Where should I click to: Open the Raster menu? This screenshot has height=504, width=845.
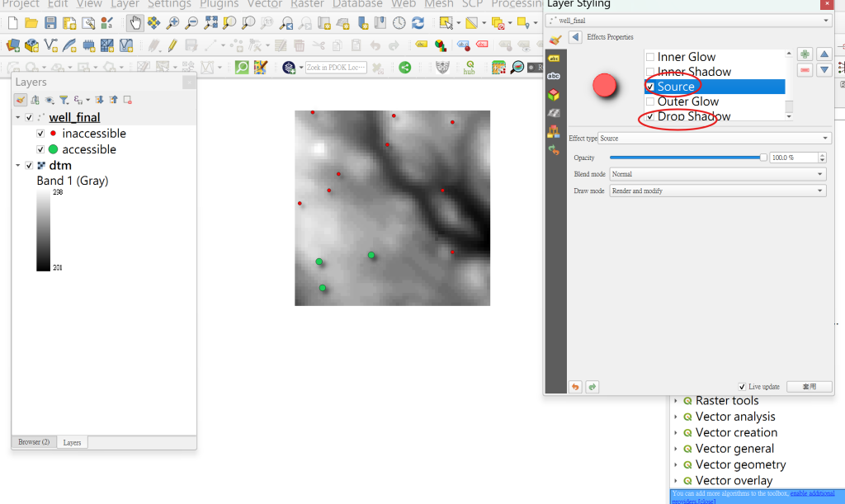tap(306, 4)
